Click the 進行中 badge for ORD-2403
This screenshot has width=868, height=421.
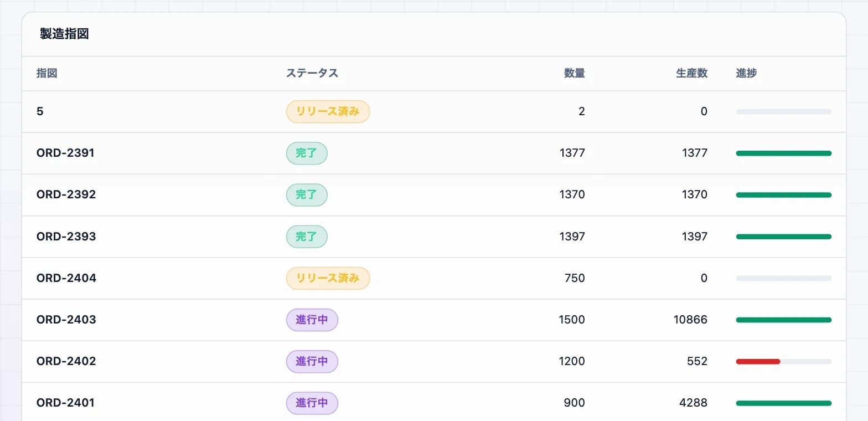click(x=312, y=320)
